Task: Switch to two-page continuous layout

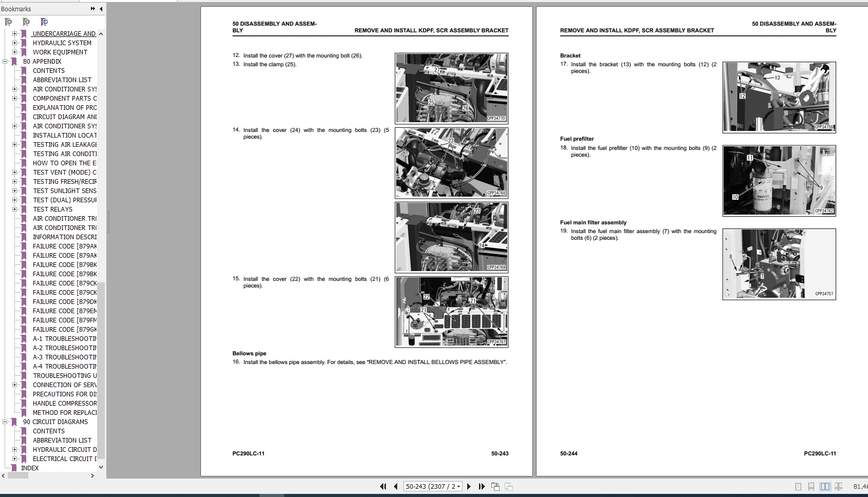Action: coord(838,486)
